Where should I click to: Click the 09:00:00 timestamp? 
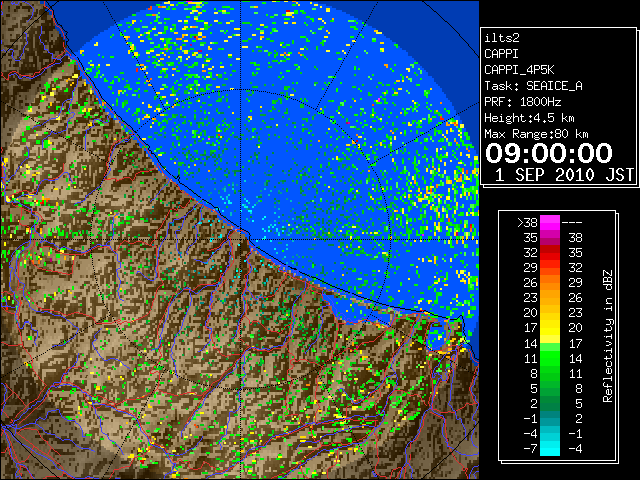(x=549, y=153)
